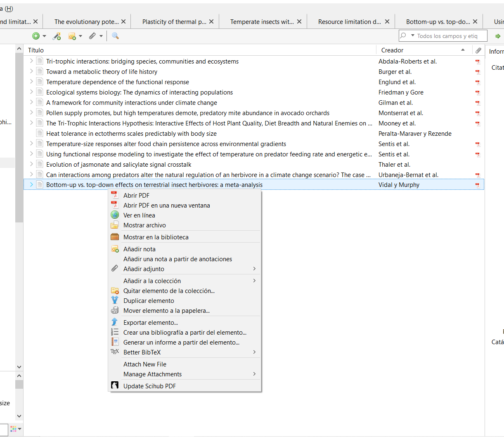Choose Abrir PDF from context menu

136,196
